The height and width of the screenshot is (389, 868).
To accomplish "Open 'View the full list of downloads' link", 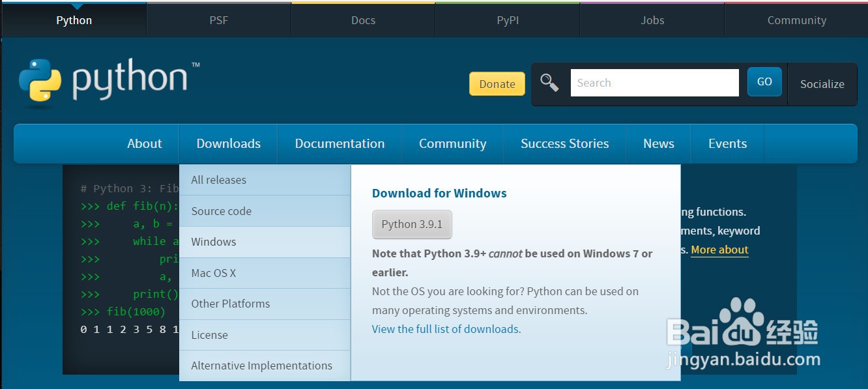I will [445, 329].
